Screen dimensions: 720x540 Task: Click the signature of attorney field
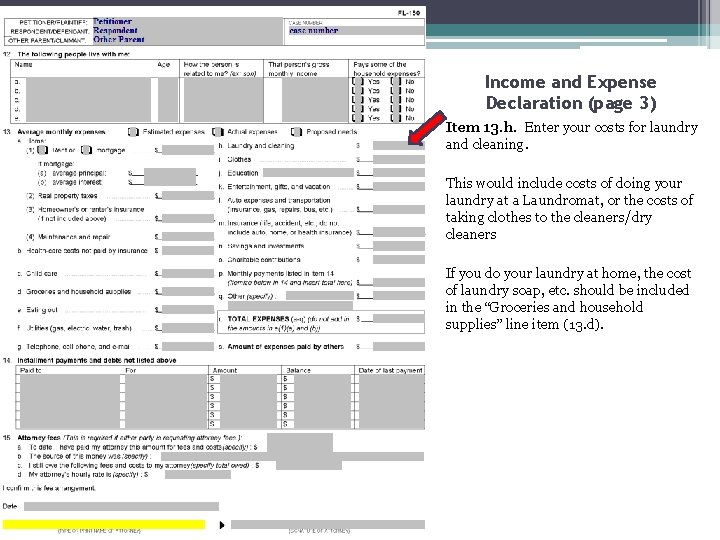[328, 524]
